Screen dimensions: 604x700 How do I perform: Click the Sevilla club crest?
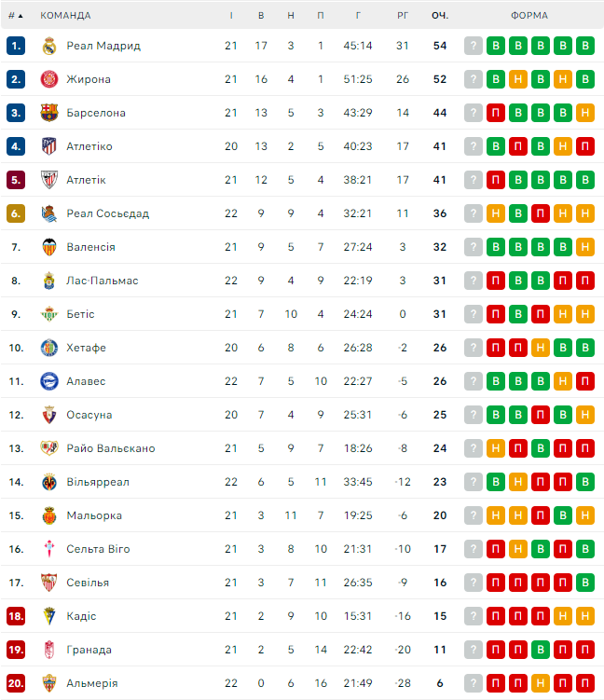click(49, 583)
